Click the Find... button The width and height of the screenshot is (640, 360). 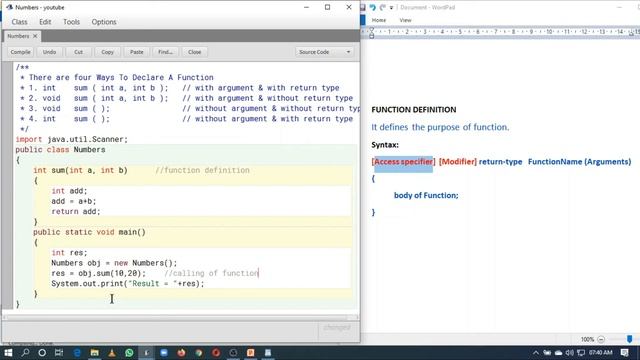(x=165, y=52)
